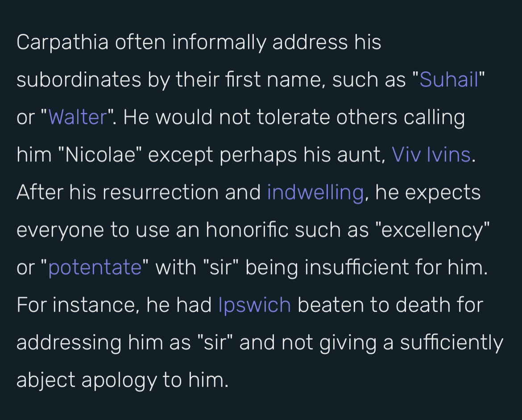
Task: Click the word subordinates
Action: pyautogui.click(x=79, y=80)
